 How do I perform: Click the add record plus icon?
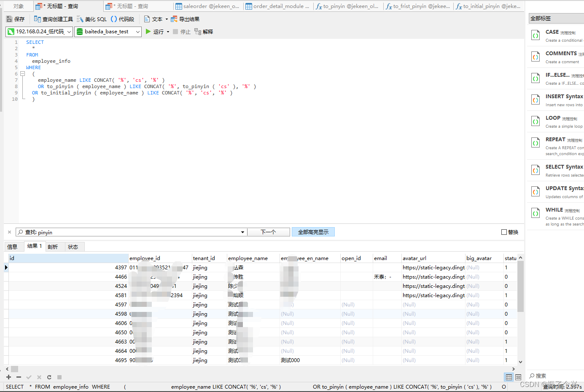(8, 377)
